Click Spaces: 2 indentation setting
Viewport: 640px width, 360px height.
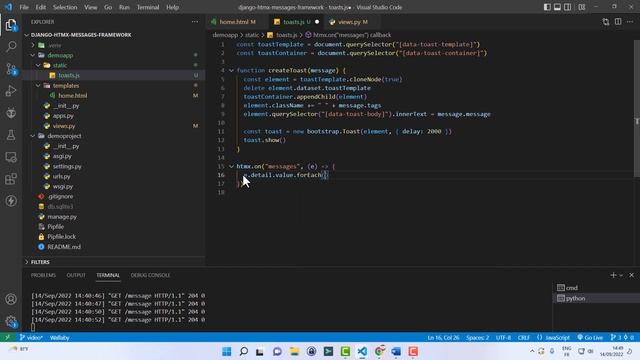(478, 338)
